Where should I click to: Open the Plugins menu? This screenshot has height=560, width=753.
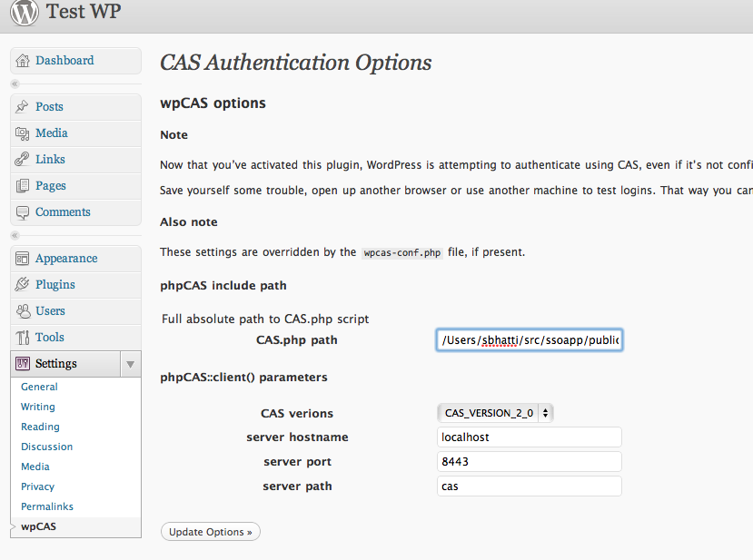point(55,285)
